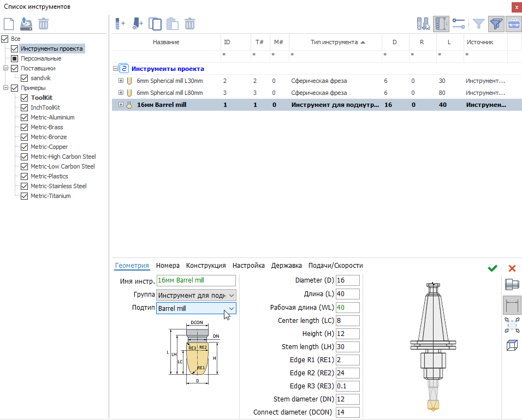This screenshot has width=522, height=420.
Task: Expand the 16мм Barrel mill row
Action: pyautogui.click(x=121, y=104)
